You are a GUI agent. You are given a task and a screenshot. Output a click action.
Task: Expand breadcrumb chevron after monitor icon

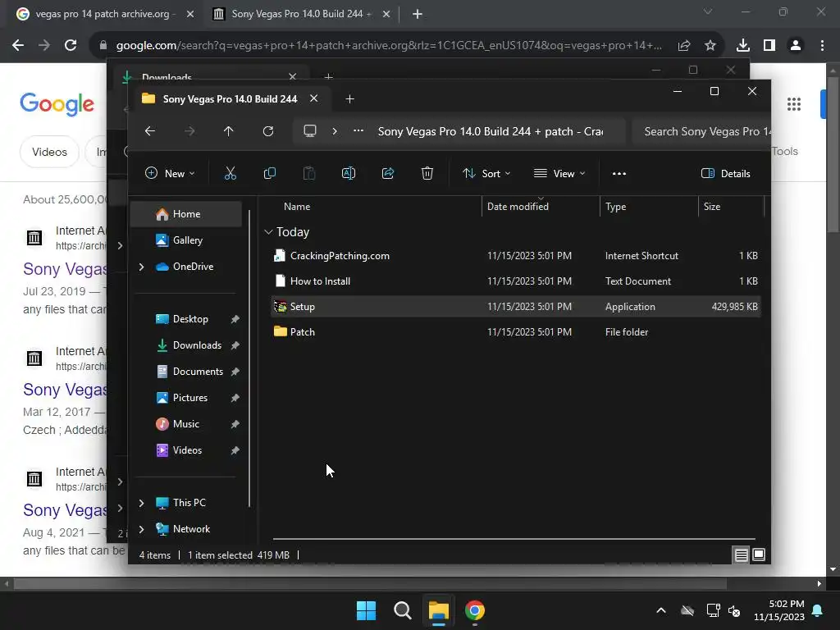pos(335,131)
